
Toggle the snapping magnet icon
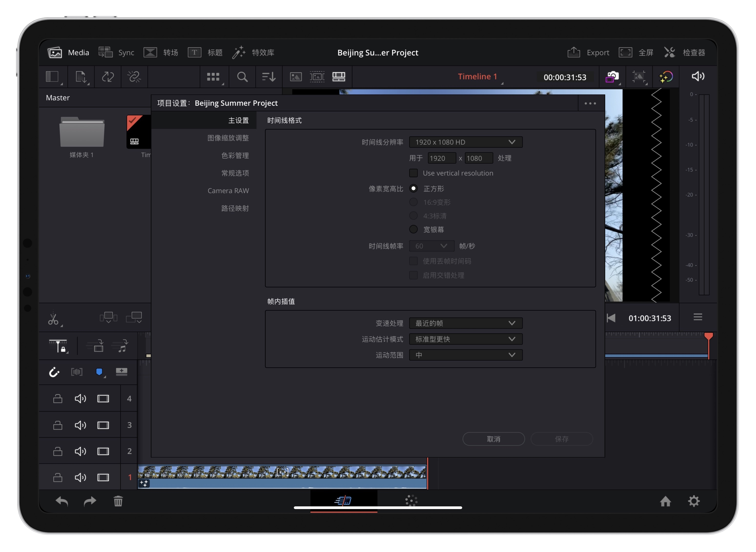click(54, 372)
